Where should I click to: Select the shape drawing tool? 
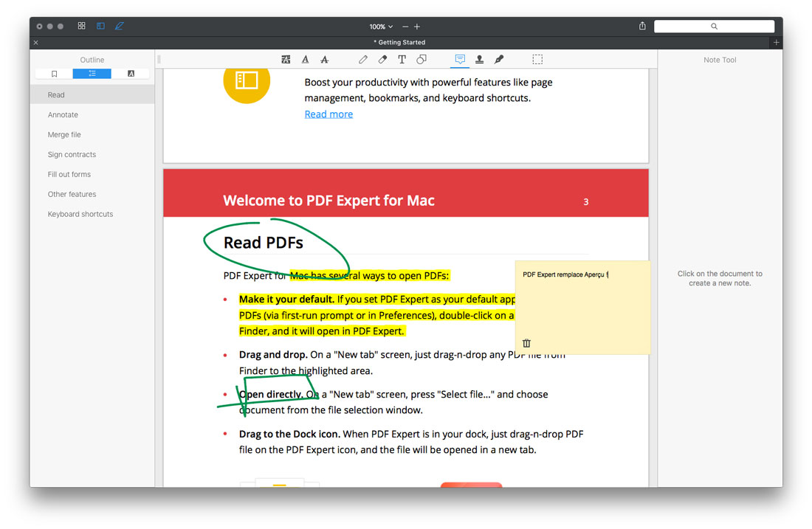pyautogui.click(x=422, y=59)
